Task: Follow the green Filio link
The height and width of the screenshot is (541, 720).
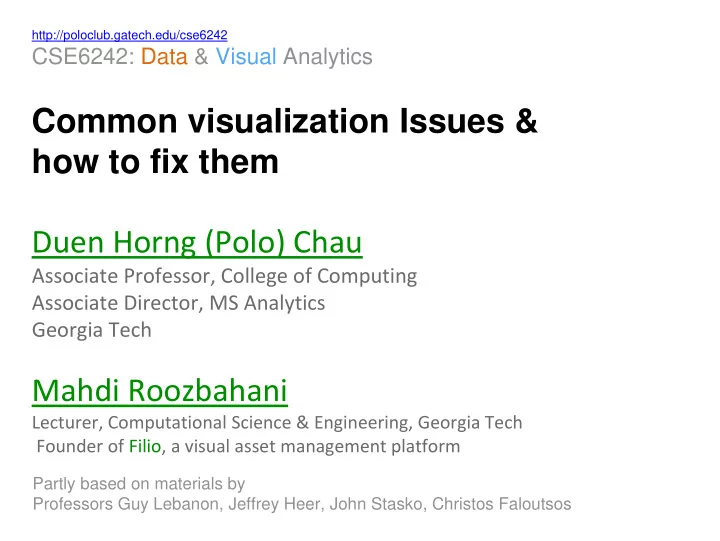Action: [x=145, y=446]
